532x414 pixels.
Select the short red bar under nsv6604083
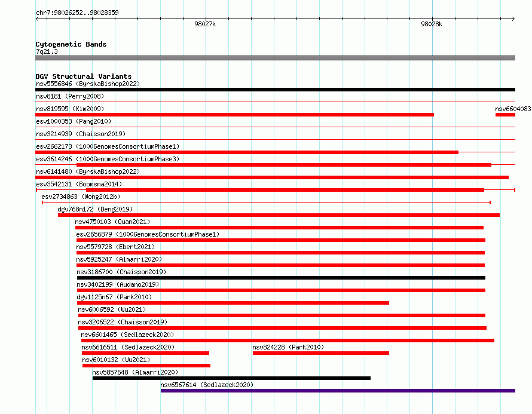click(505, 115)
